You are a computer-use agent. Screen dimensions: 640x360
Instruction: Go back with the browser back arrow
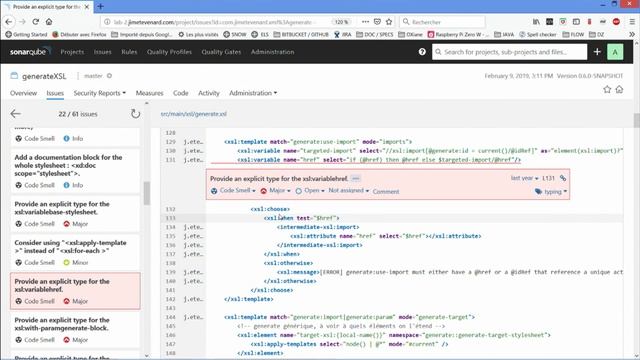click(x=9, y=22)
